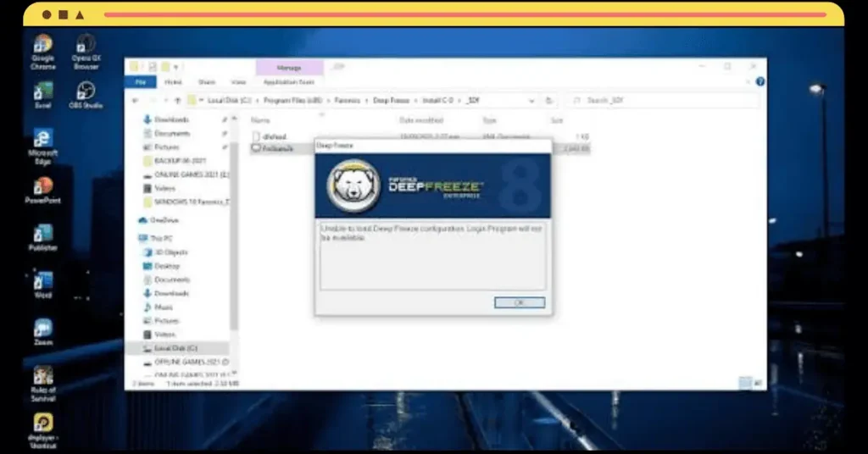868x454 pixels.
Task: Open Rules of Survival desktop icon
Action: coord(43,384)
